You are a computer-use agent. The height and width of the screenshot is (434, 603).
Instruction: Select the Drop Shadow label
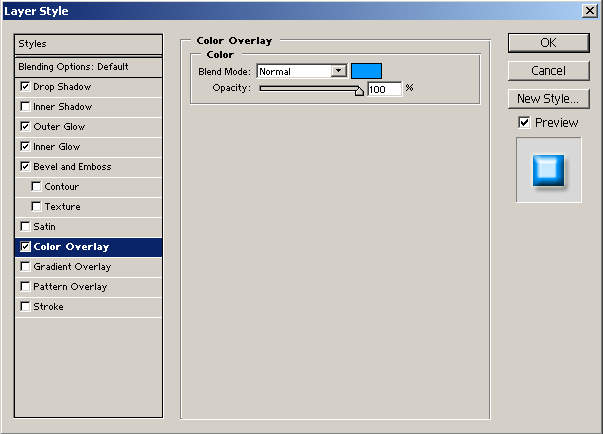(x=62, y=87)
